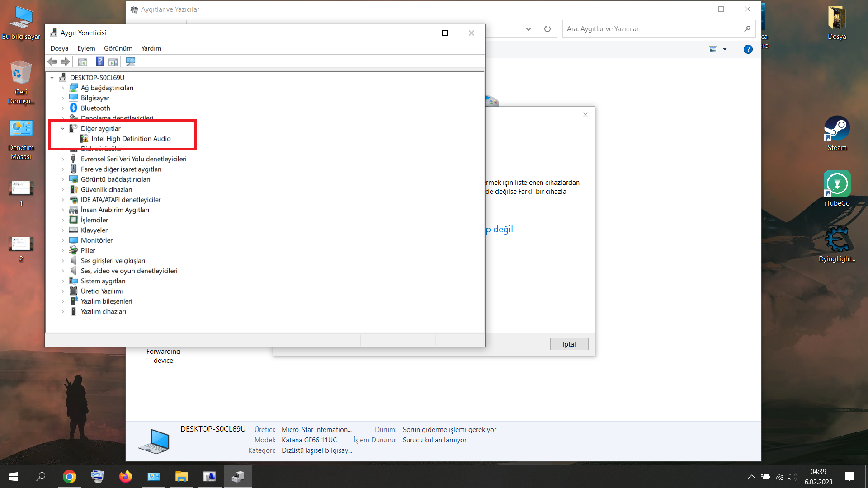Image resolution: width=868 pixels, height=488 pixels.
Task: Click the Back arrow in Device Manager toolbar
Action: click(x=52, y=61)
